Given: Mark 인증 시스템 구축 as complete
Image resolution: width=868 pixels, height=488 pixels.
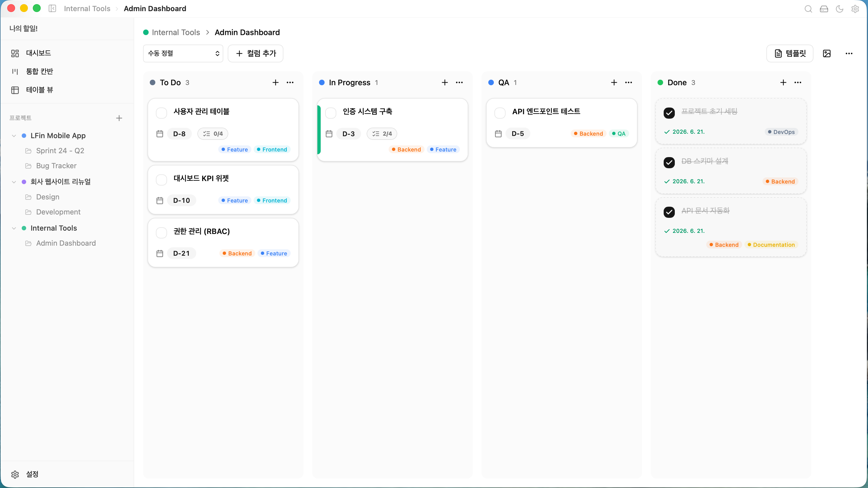Looking at the screenshot, I should pyautogui.click(x=330, y=113).
